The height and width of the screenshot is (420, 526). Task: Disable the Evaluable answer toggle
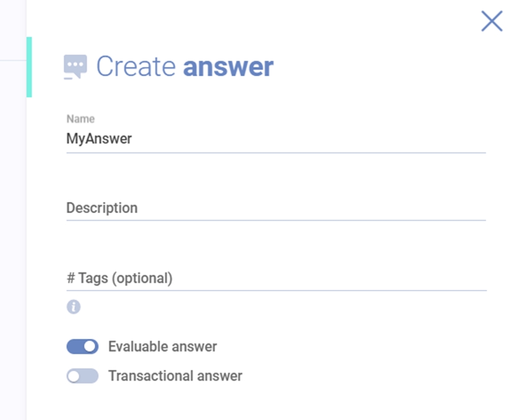(x=83, y=346)
